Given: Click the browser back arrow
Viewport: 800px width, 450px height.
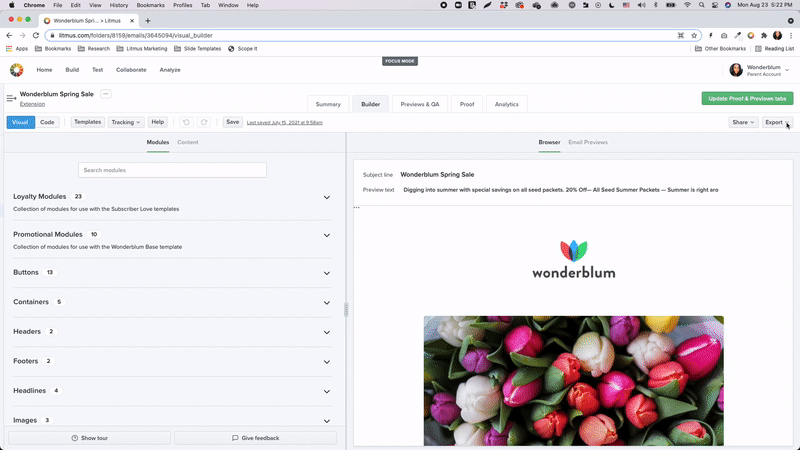Looking at the screenshot, I should (x=9, y=35).
